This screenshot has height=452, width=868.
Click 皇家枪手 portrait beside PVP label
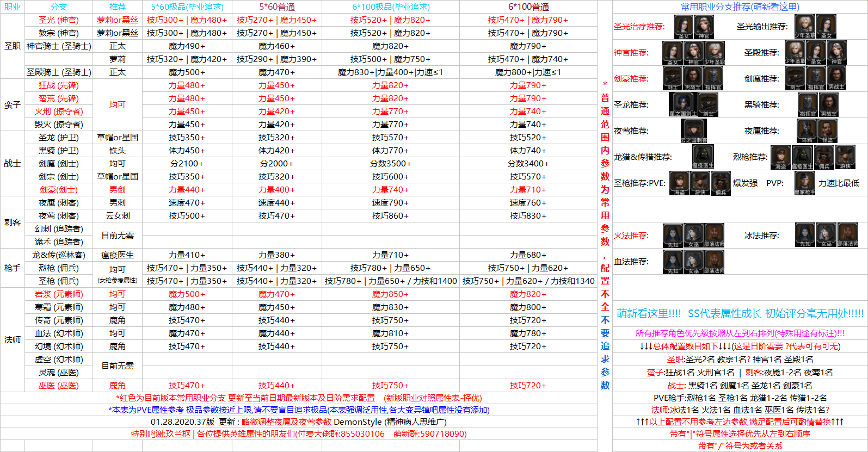[805, 183]
